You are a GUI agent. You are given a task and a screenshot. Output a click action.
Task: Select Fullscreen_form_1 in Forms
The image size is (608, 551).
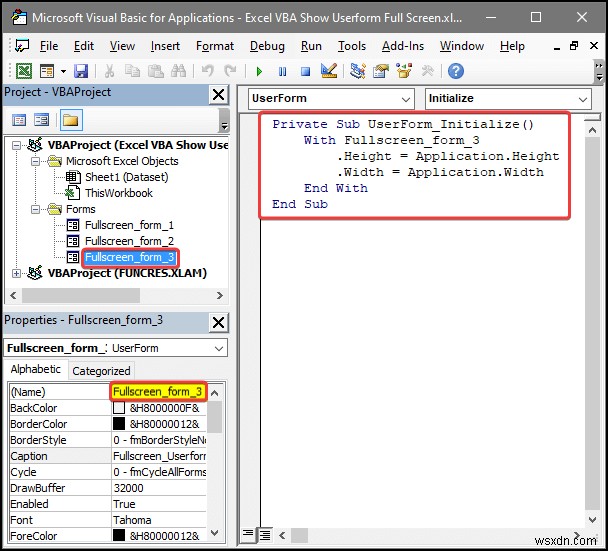(x=129, y=225)
